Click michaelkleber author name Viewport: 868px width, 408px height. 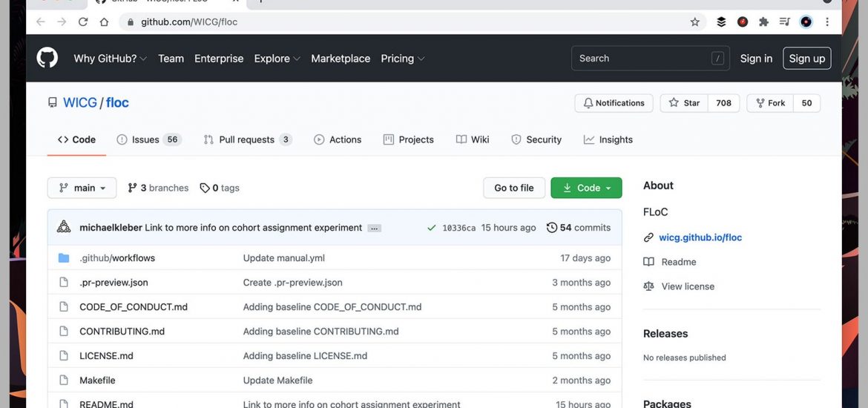pos(111,228)
